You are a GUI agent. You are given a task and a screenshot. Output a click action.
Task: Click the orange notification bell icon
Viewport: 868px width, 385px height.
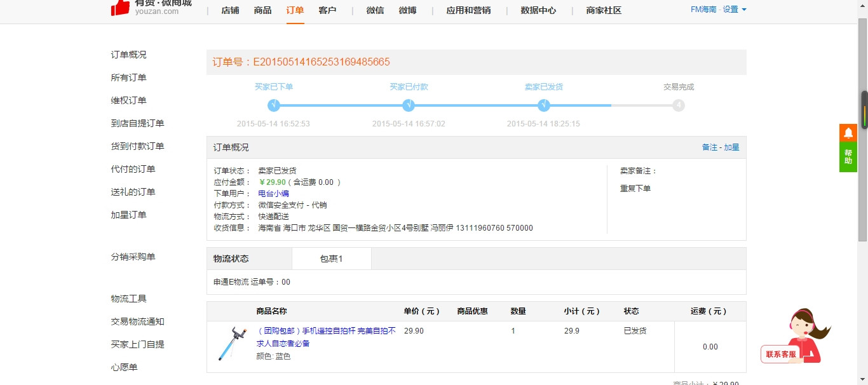[x=848, y=133]
